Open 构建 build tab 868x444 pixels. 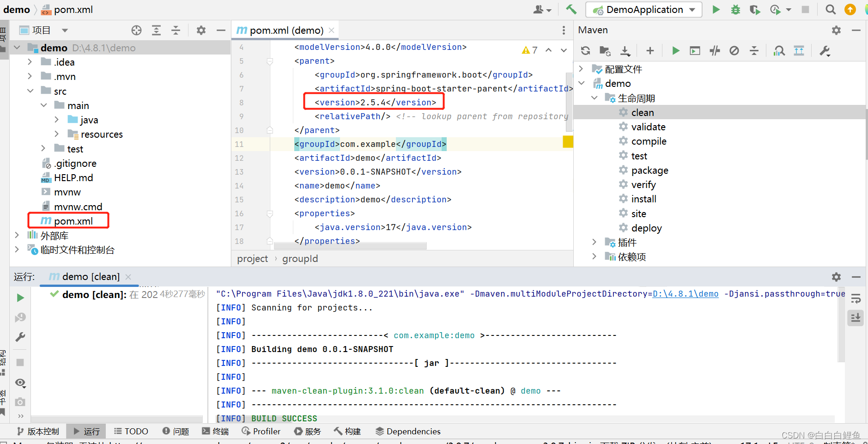point(347,431)
